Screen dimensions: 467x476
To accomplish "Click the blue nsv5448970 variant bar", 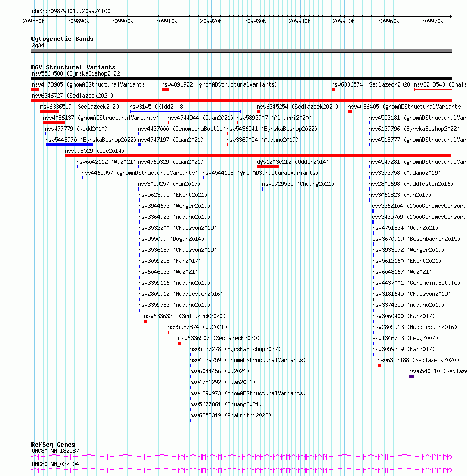I will pyautogui.click(x=69, y=145).
